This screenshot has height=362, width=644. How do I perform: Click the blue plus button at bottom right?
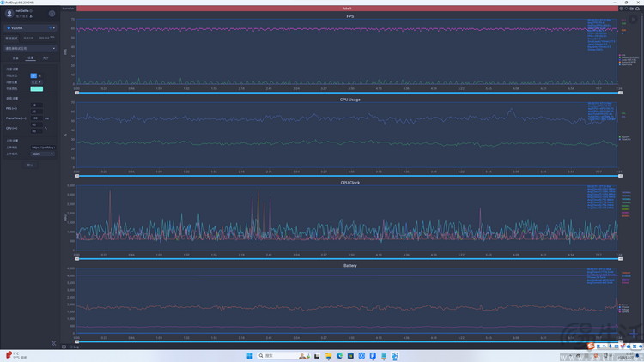point(633,333)
